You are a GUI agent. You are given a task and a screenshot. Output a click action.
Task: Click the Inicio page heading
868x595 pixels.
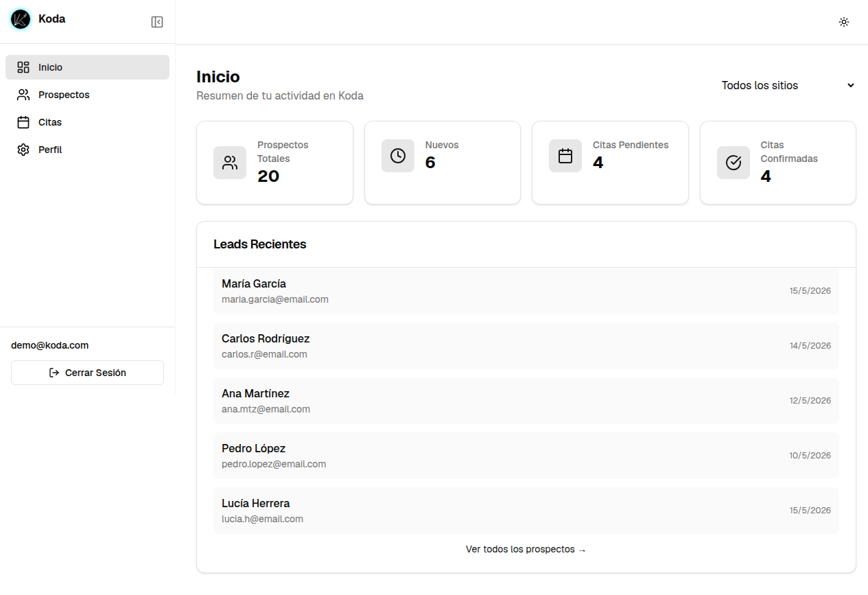[218, 77]
